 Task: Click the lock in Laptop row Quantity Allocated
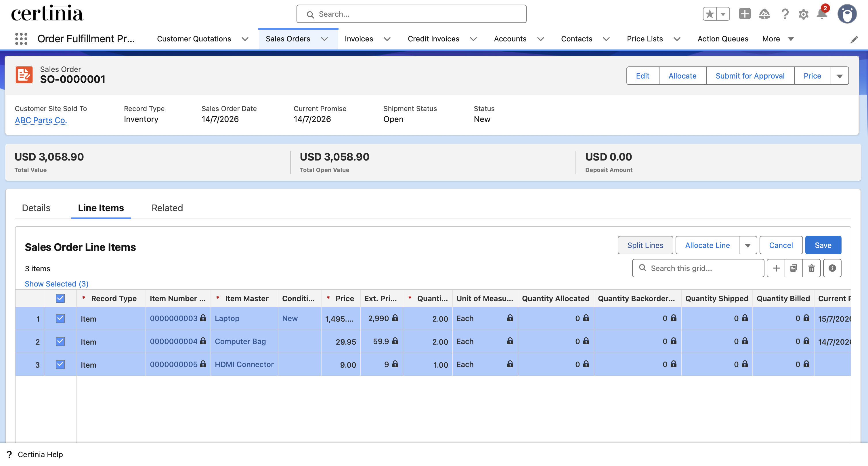pos(586,318)
